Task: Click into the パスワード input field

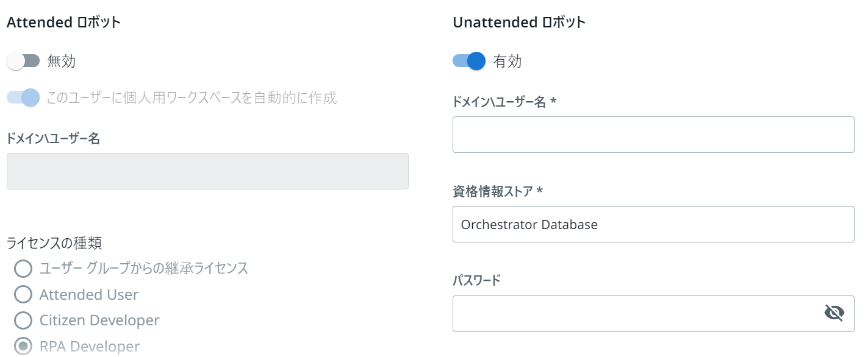Action: point(634,313)
